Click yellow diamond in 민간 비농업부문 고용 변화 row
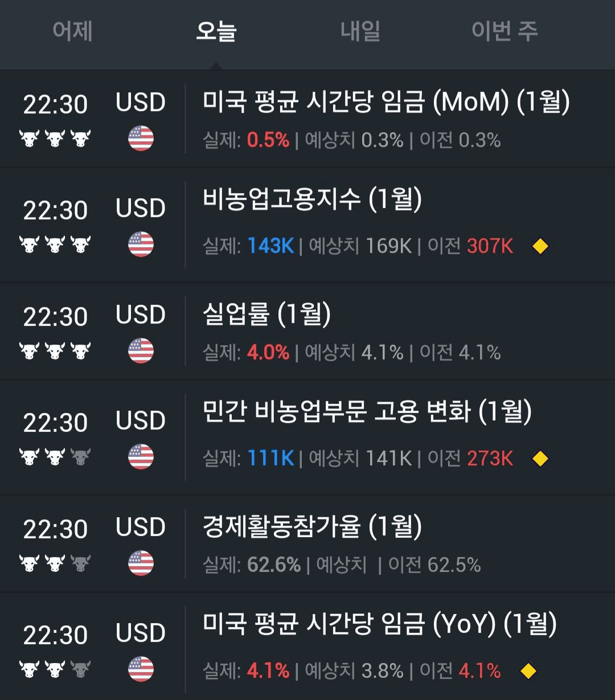The image size is (615, 700). tap(540, 459)
